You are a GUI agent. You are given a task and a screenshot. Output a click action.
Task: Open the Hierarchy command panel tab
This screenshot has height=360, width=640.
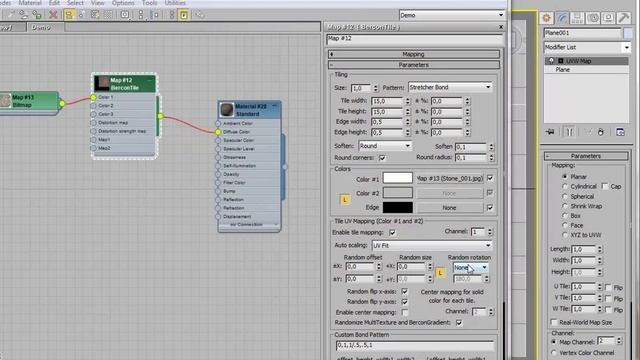pyautogui.click(x=577, y=18)
